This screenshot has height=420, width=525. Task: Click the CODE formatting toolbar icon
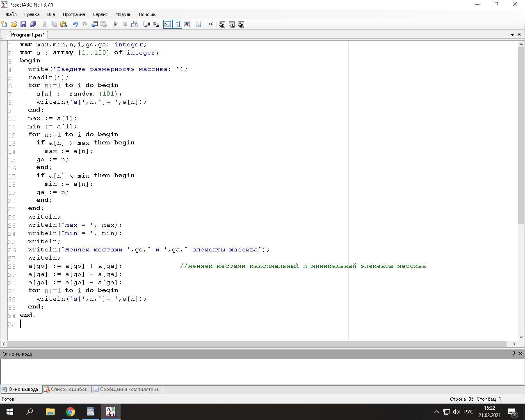click(x=210, y=25)
